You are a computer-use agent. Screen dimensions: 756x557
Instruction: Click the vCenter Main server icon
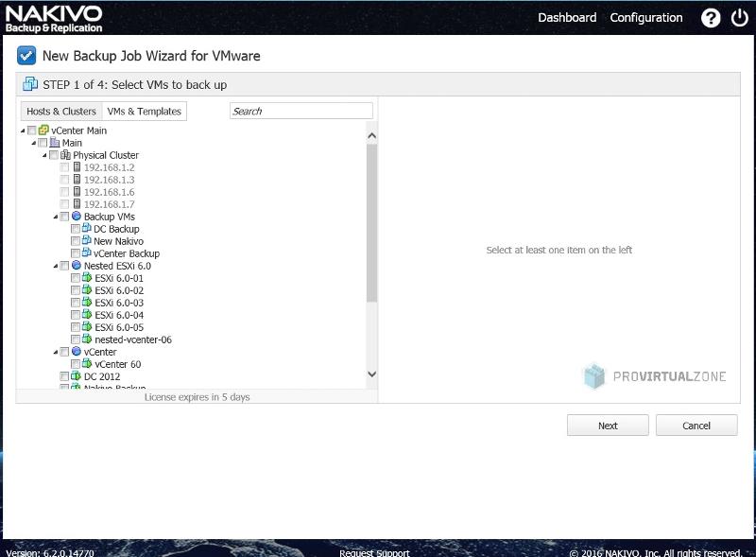click(43, 130)
